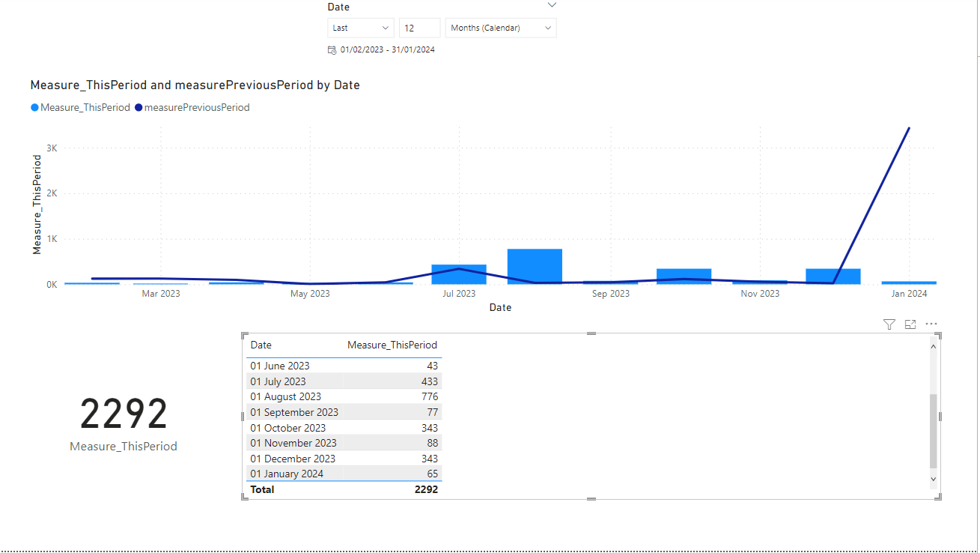Click the Measure_ThisPeriod card caption
The width and height of the screenshot is (980, 553).
[x=124, y=447]
